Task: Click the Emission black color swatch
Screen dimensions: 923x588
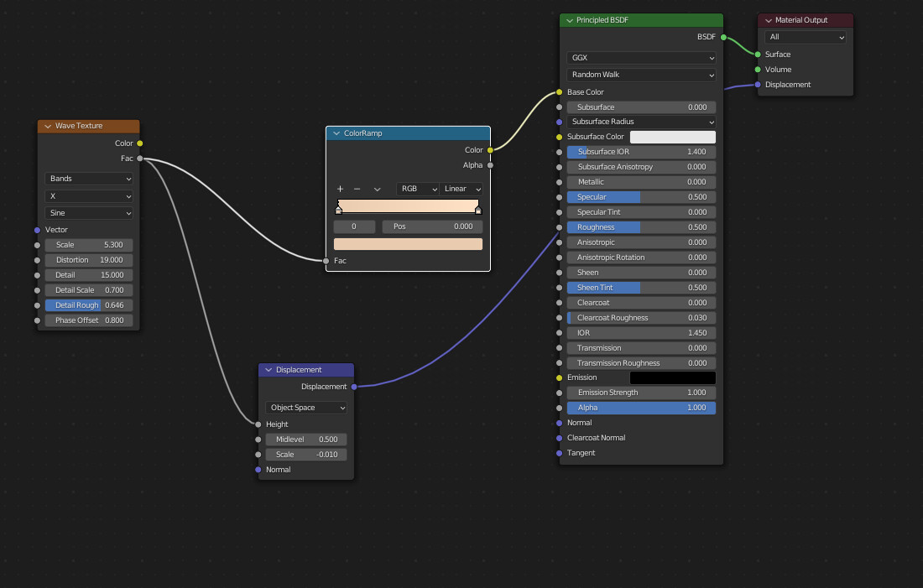Action: 673,377
